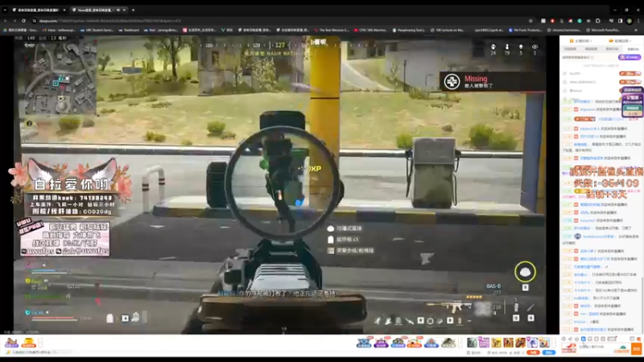Click the first task icon at bottom left
644x362 pixels.
click(x=11, y=343)
